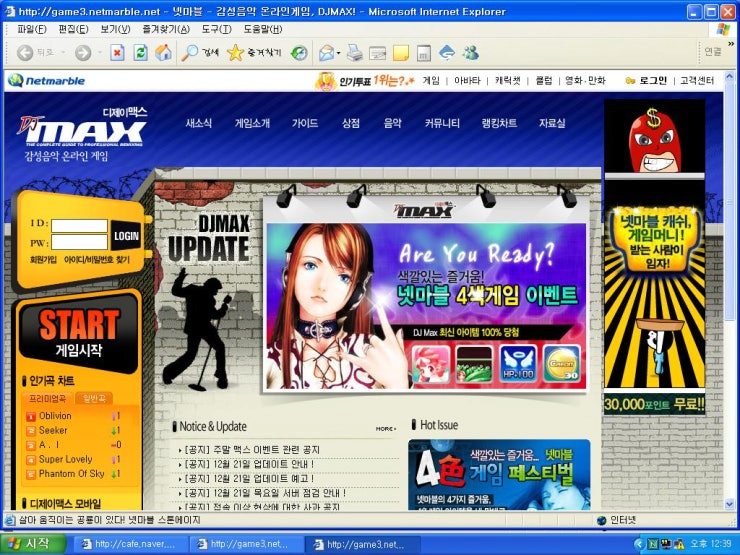Open Favorites star icon
The width and height of the screenshot is (740, 555).
235,52
